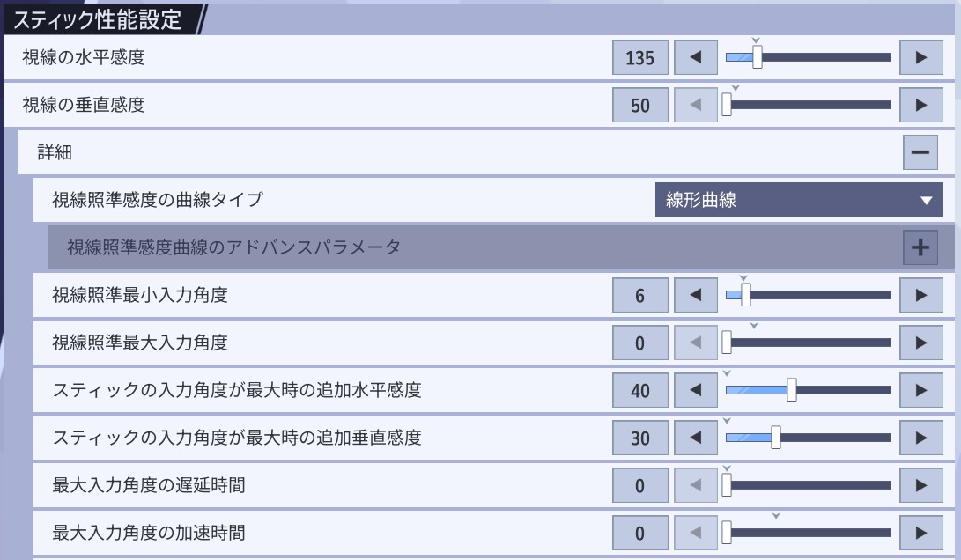961x560 pixels.
Task: Open the 線形曲線 curve type dropdown
Action: click(799, 200)
